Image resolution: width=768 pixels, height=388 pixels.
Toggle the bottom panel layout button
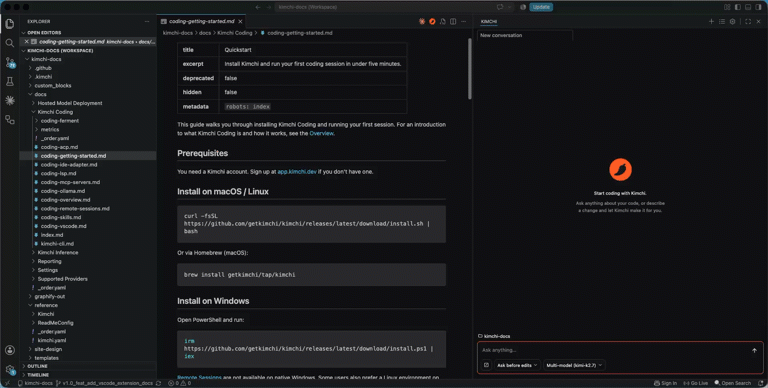tap(748, 7)
